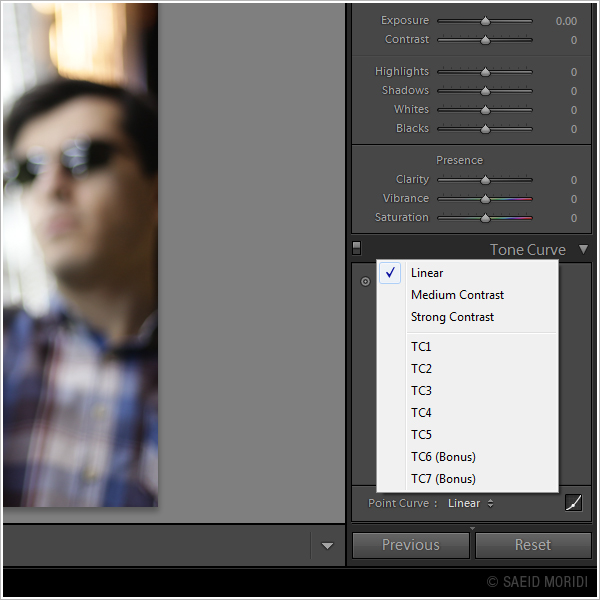Choose Medium Contrast from curve list
Viewport: 600px width, 600px height.
(x=457, y=295)
